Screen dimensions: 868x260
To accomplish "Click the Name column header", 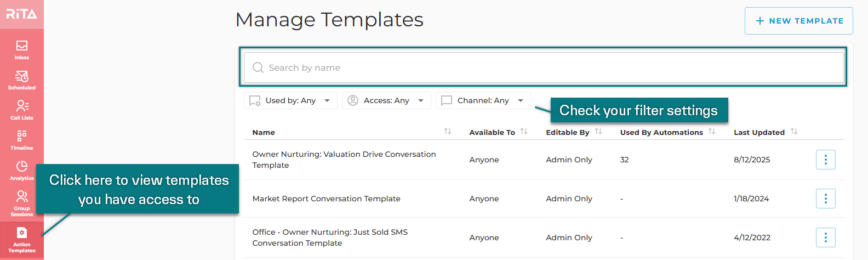I will pyautogui.click(x=264, y=132).
